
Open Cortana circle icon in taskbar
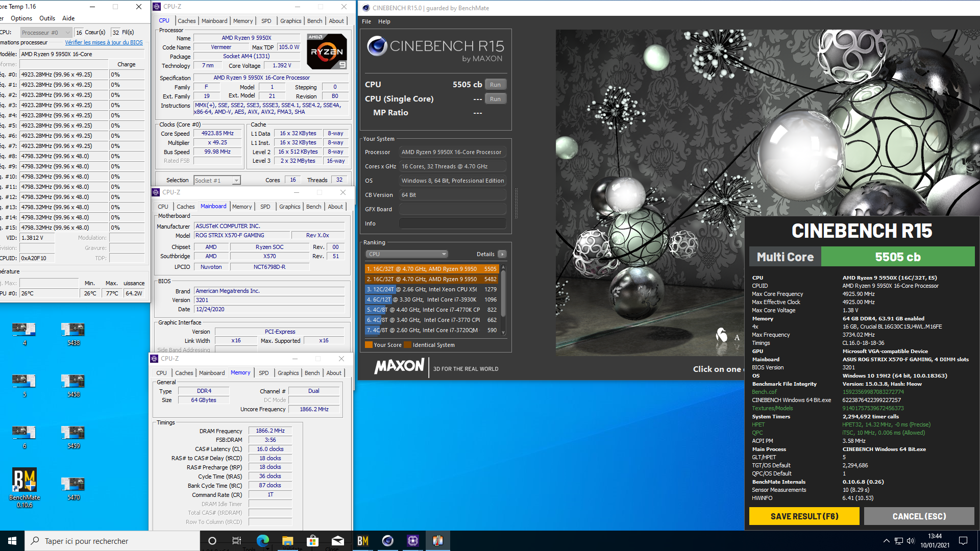[212, 541]
